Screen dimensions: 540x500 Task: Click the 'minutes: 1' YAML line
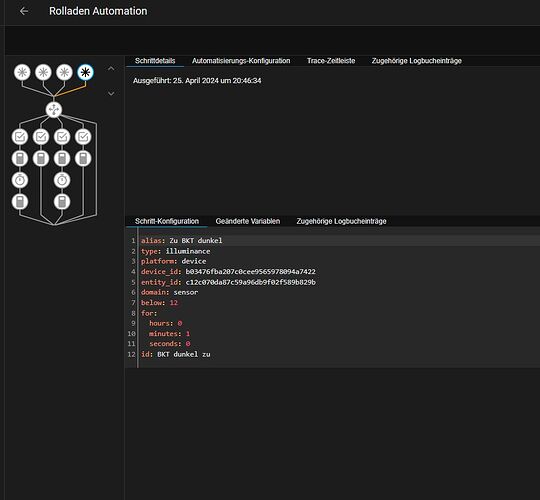click(169, 334)
